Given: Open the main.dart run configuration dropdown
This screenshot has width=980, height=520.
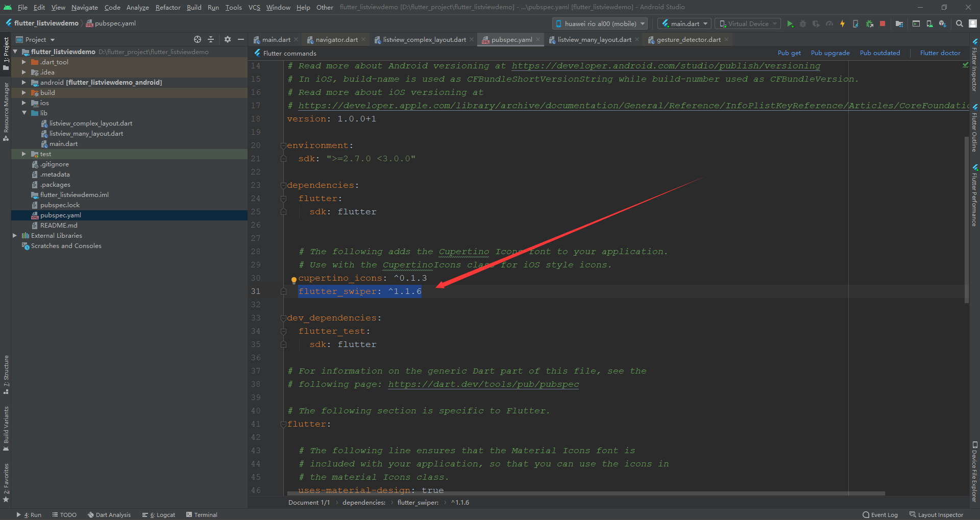Looking at the screenshot, I should point(685,23).
